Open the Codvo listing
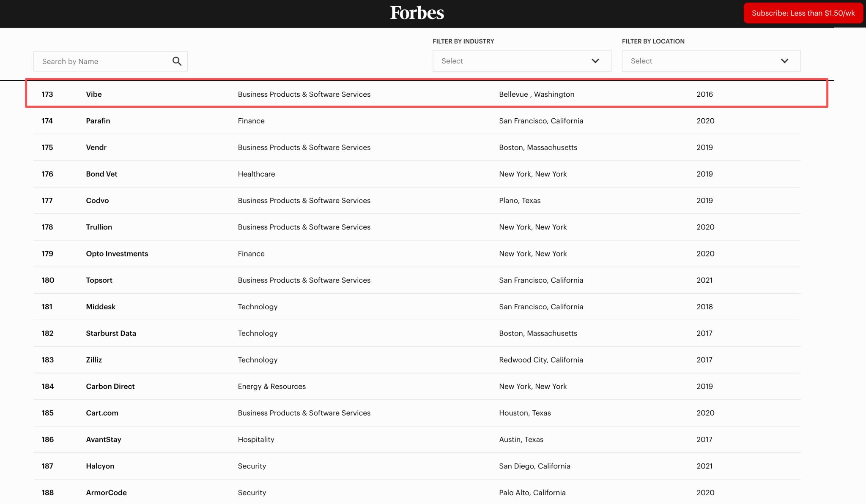The image size is (866, 504). coord(97,201)
